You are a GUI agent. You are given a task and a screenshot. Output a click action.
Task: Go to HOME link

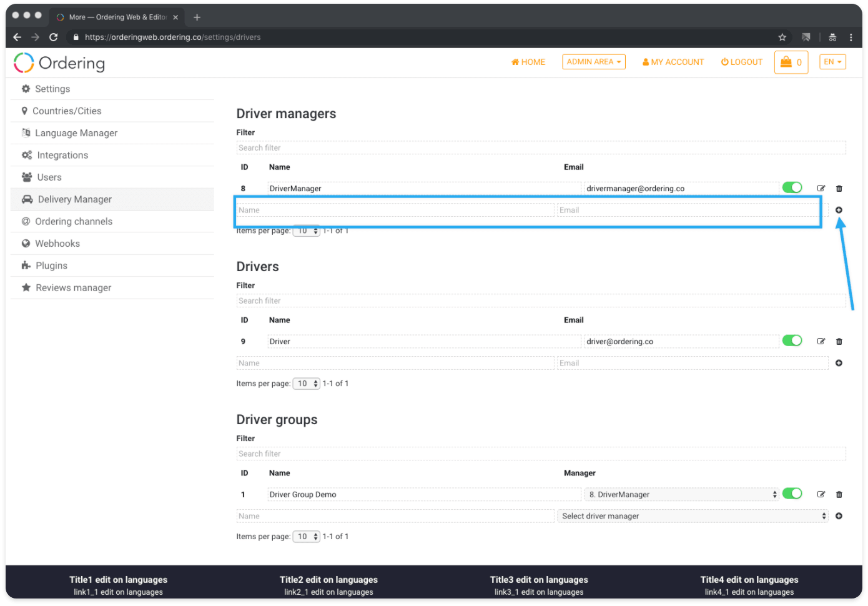pyautogui.click(x=528, y=62)
